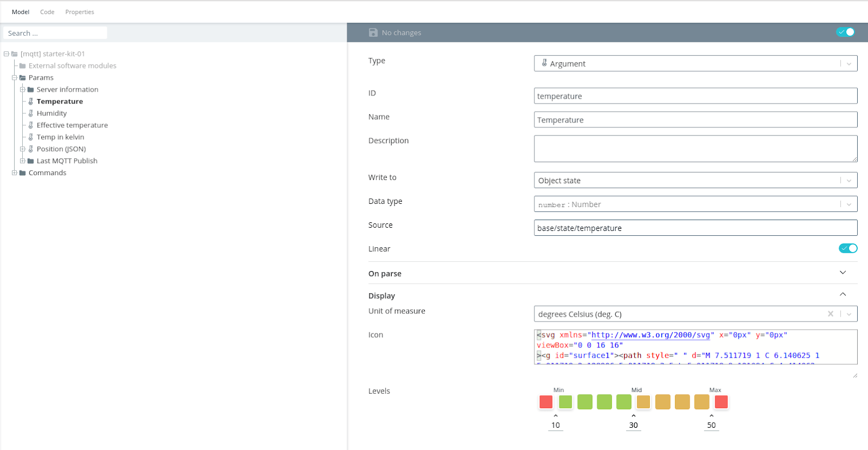Select Position (JSON) in the tree
The height and width of the screenshot is (450, 868).
point(61,149)
